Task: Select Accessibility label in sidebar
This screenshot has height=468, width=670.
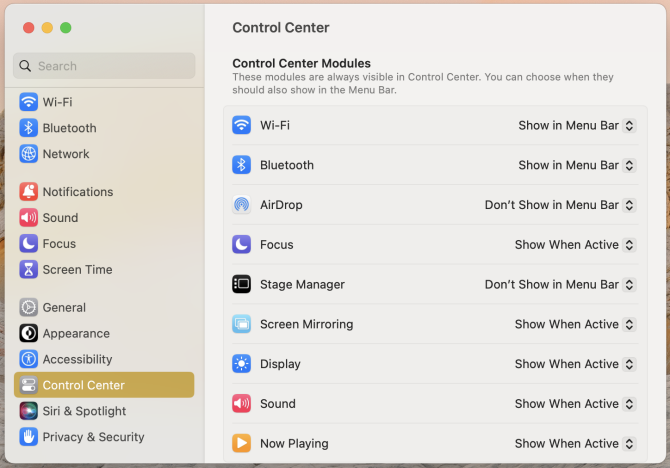Action: click(x=77, y=359)
